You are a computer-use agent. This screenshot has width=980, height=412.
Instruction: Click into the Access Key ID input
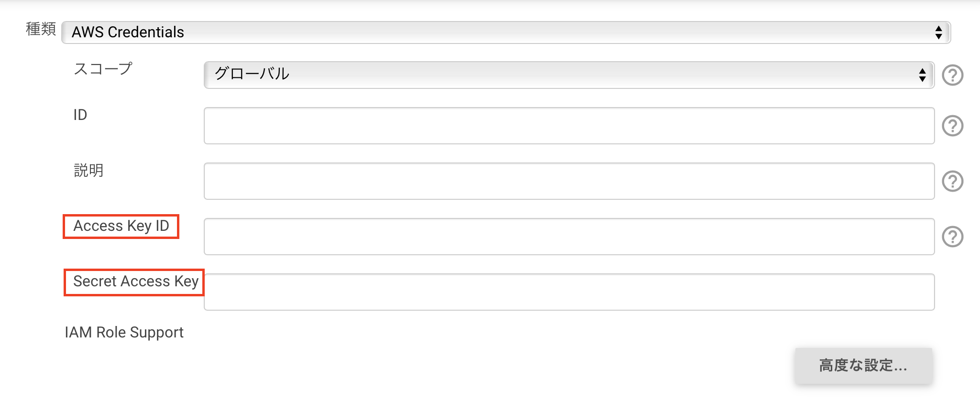[569, 237]
